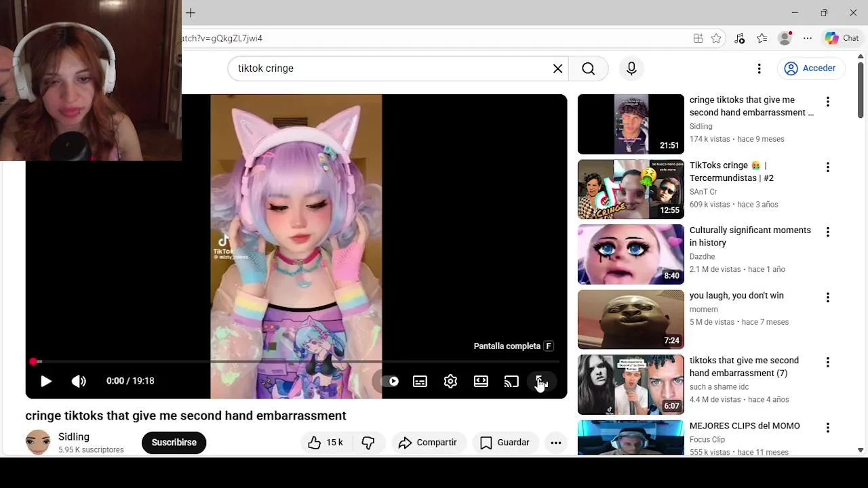Dislike the video

point(368,443)
